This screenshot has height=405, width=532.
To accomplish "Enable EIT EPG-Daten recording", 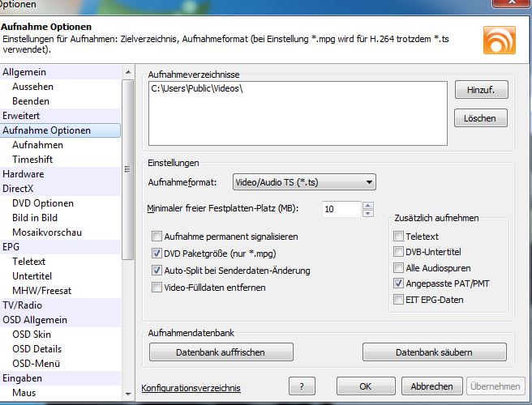I will tap(398, 300).
